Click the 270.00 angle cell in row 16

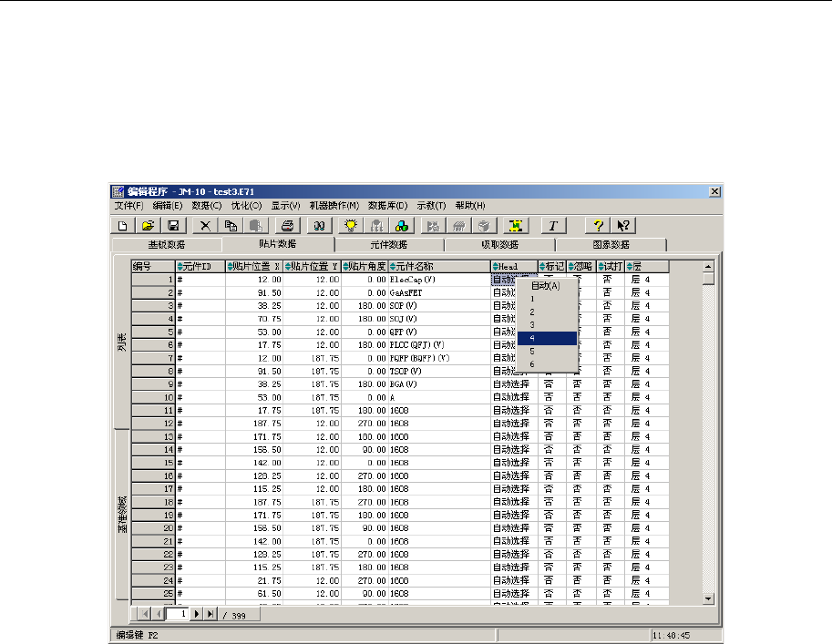click(x=365, y=475)
